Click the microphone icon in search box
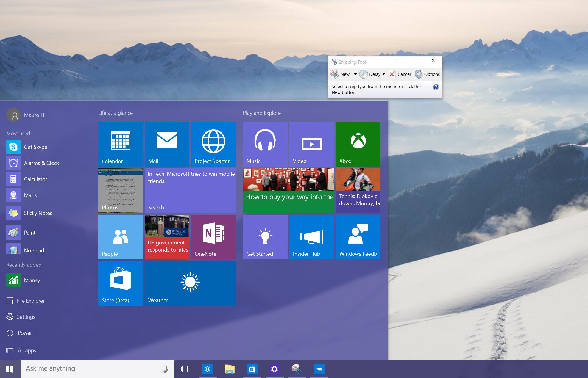This screenshot has height=378, width=588. (165, 369)
